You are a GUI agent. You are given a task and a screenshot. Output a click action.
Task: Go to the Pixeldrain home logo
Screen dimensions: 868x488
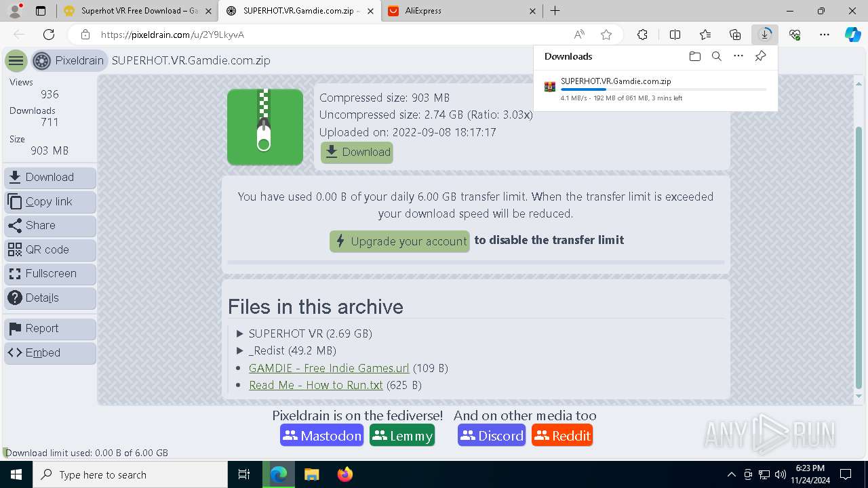point(69,61)
